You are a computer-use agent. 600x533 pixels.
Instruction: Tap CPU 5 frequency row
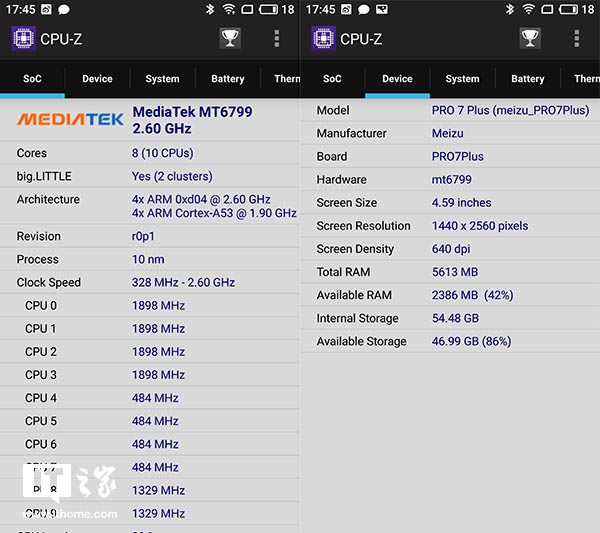150,421
